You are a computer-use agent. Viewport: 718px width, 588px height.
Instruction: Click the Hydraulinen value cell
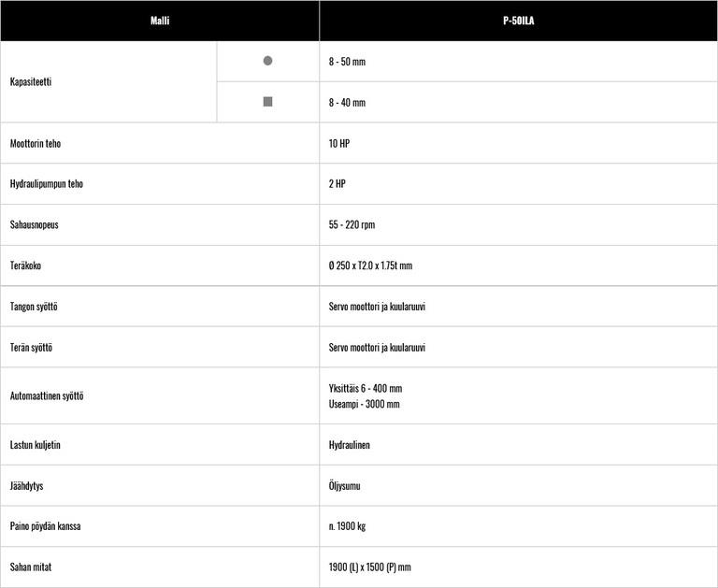point(350,445)
